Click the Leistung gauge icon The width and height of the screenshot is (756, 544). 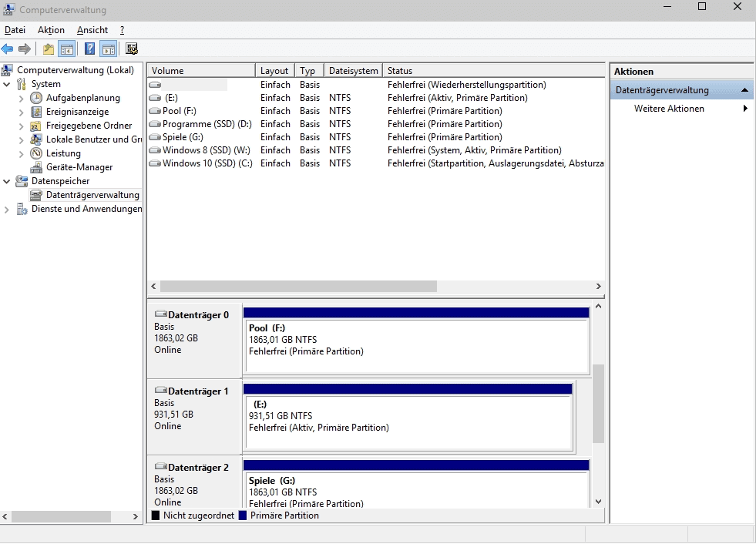(36, 153)
